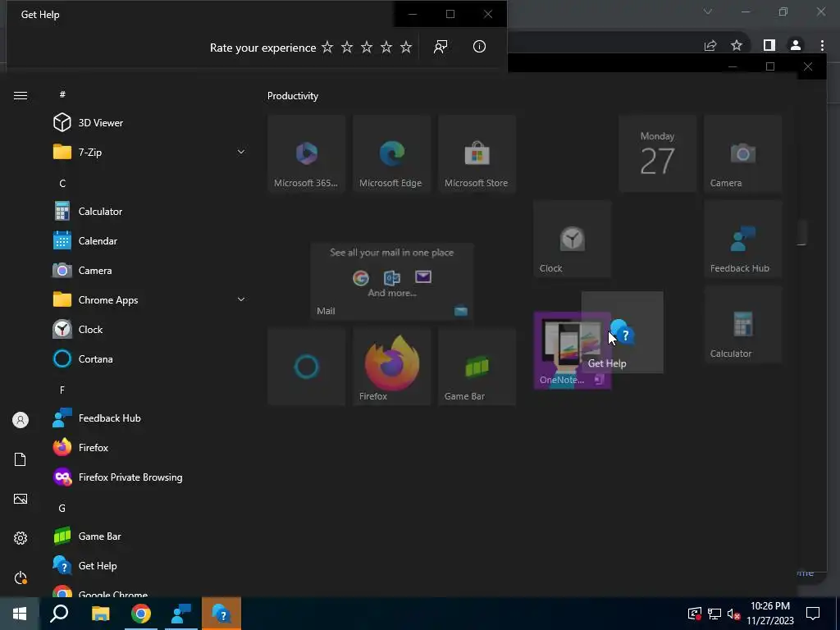The image size is (840, 630).
Task: Open File Explorer from taskbar
Action: (100, 614)
